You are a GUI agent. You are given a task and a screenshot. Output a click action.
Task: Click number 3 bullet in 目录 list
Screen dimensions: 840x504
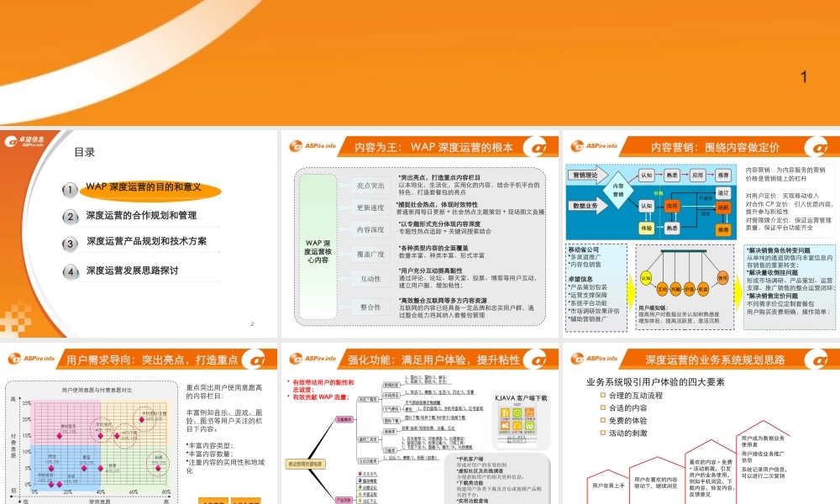point(70,244)
